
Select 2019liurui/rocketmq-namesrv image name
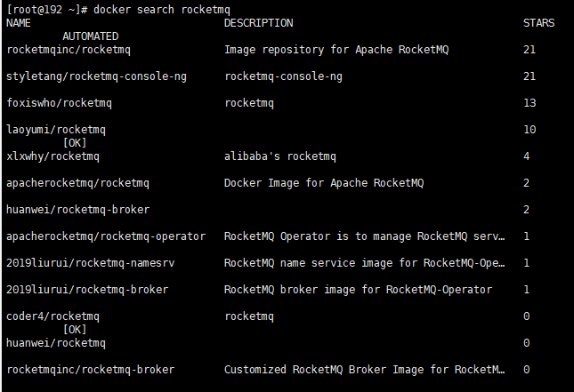click(91, 263)
